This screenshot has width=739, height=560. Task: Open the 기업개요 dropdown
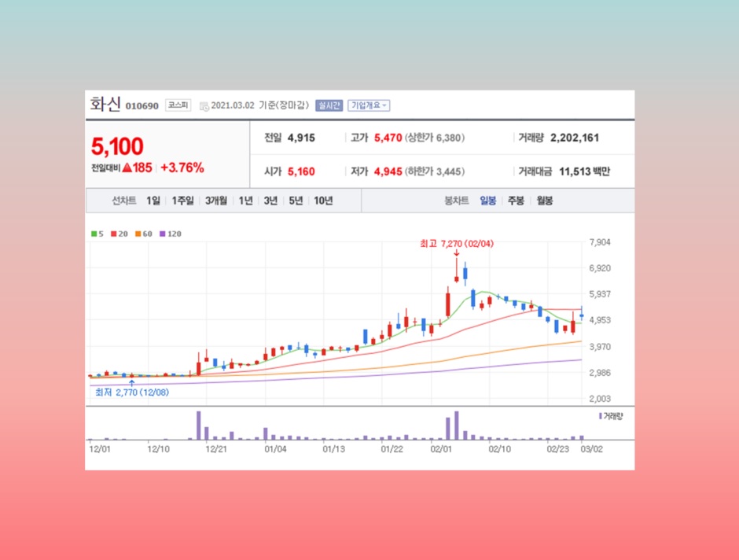(x=369, y=105)
